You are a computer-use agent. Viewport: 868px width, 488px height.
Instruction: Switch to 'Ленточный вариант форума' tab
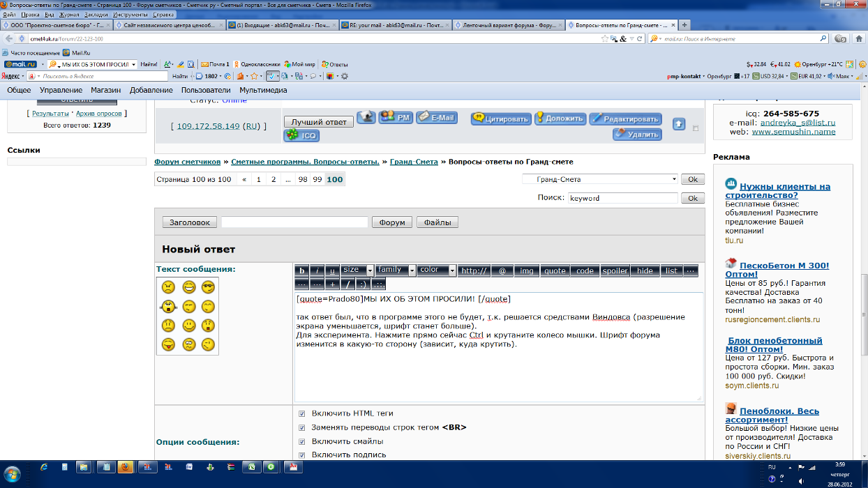tap(507, 25)
